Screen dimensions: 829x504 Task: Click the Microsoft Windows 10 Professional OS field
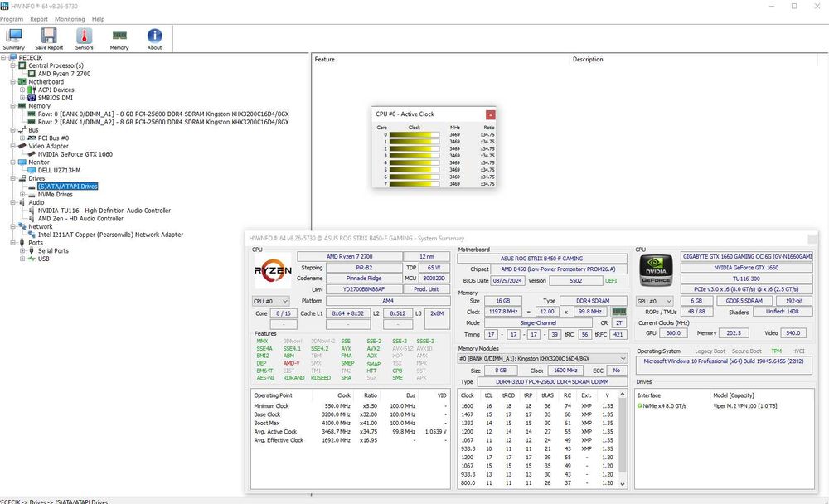[723, 365]
